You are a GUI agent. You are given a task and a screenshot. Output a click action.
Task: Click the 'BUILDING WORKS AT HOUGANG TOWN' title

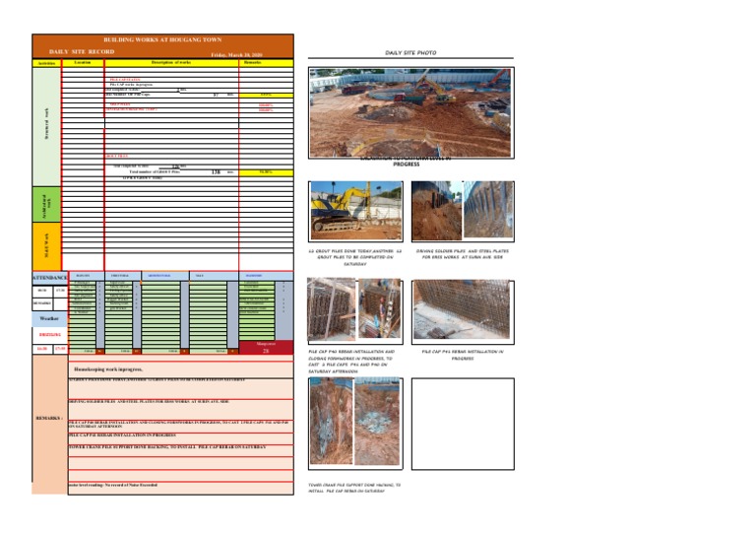click(162, 39)
